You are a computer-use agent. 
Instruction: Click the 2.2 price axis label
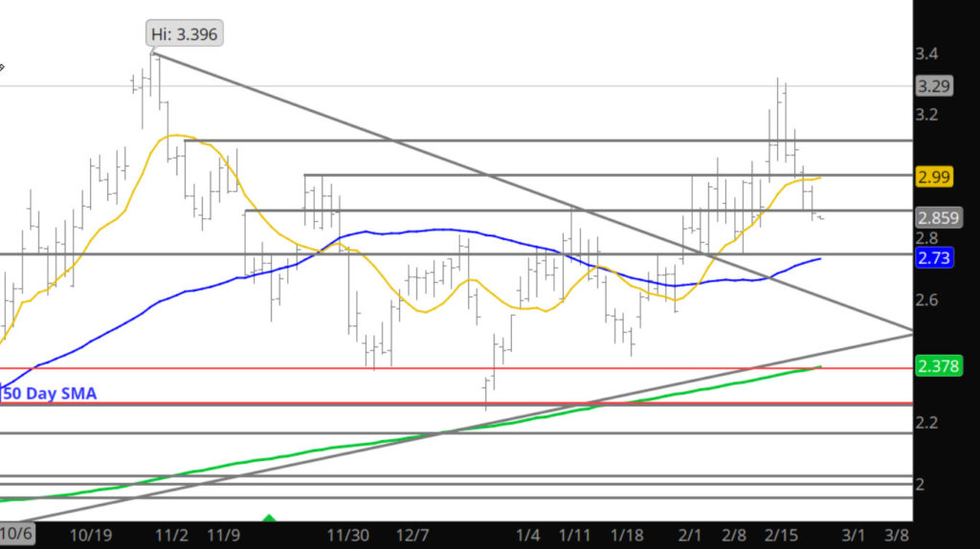(926, 423)
